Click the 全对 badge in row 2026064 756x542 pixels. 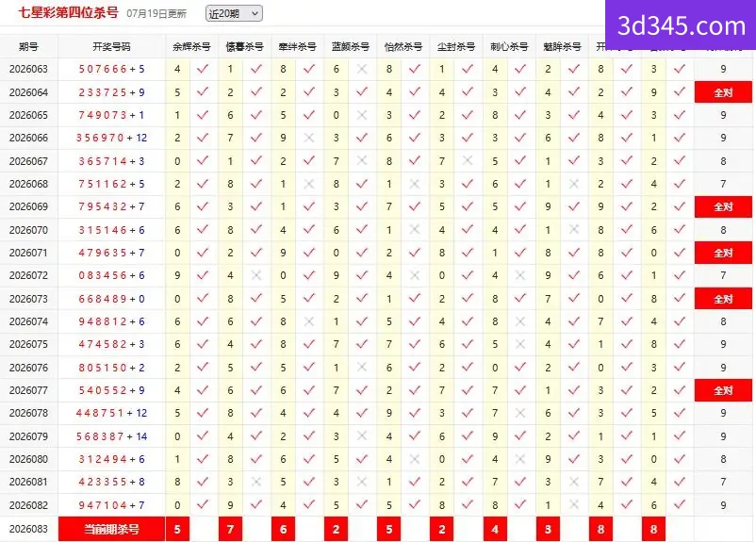pos(723,92)
